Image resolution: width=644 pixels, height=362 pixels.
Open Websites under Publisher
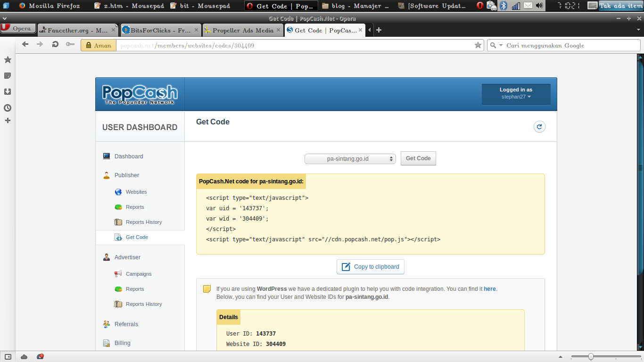click(136, 192)
